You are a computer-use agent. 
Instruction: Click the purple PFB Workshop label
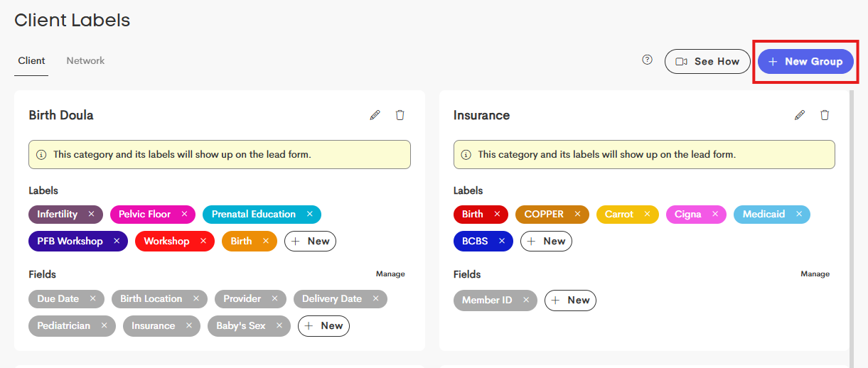70,241
